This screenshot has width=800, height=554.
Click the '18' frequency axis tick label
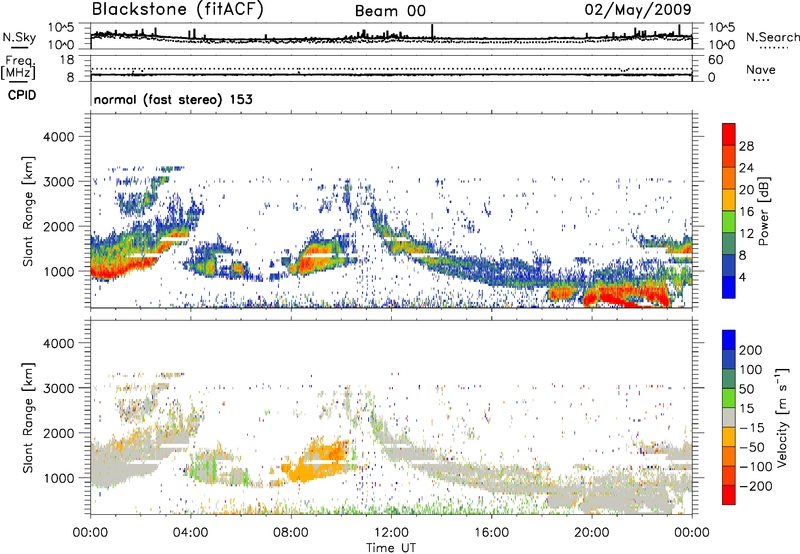67,60
